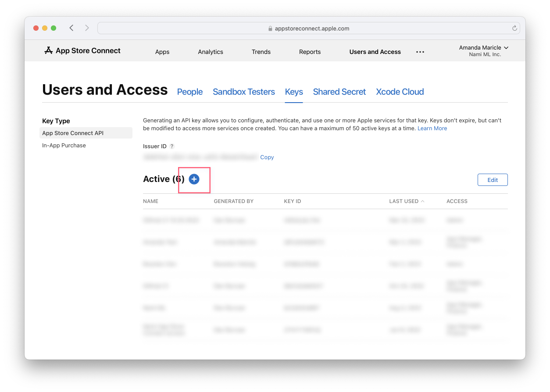Switch to the Sandbox Testers tab
Screen dimensions: 550x392
pyautogui.click(x=244, y=92)
